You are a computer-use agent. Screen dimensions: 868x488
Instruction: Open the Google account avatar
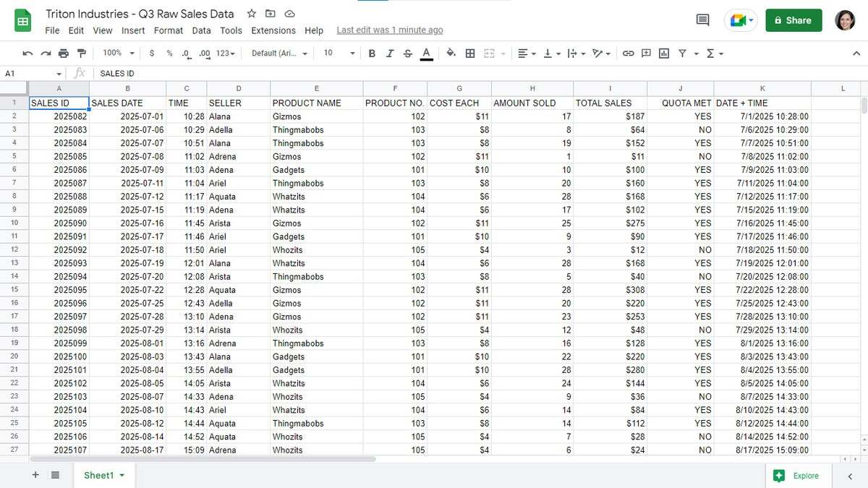(845, 20)
